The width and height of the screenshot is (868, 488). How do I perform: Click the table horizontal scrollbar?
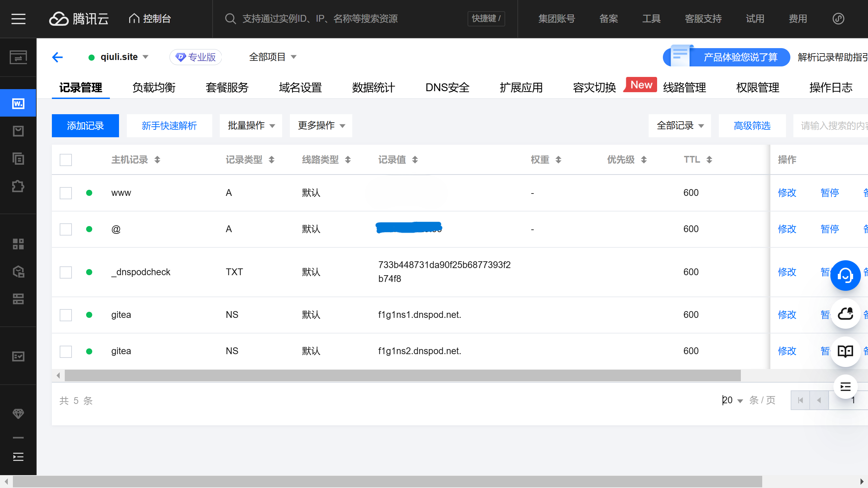pyautogui.click(x=402, y=375)
